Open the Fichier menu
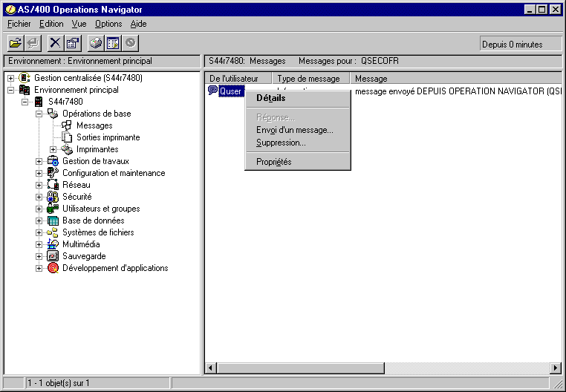Screen dimensions: 566x392 19,24
